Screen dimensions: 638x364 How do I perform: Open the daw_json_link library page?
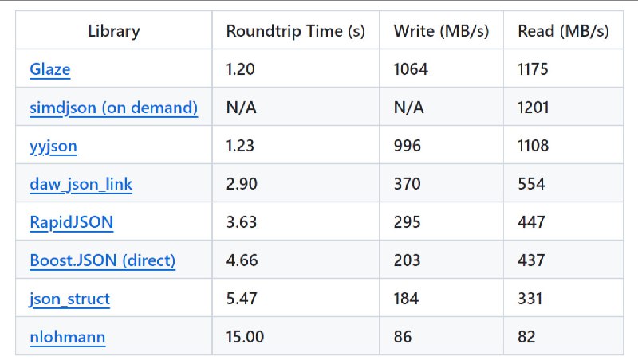(x=81, y=184)
